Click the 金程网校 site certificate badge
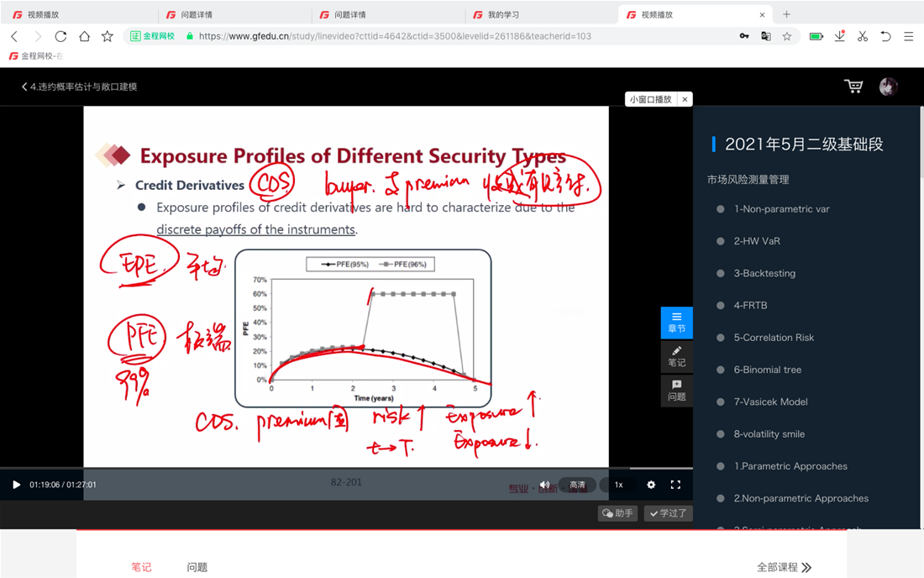 tap(153, 36)
